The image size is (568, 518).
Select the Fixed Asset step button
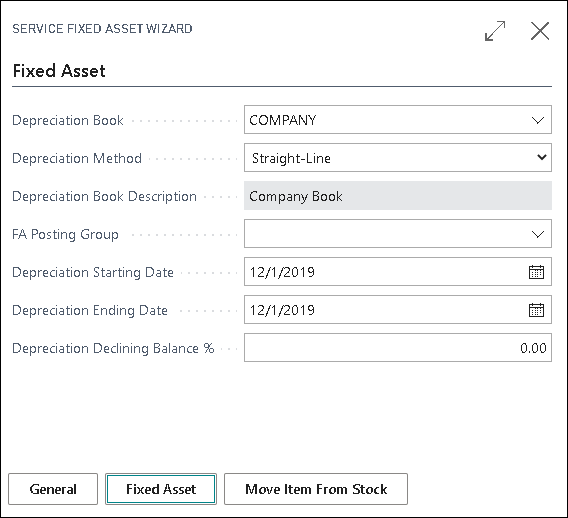161,489
